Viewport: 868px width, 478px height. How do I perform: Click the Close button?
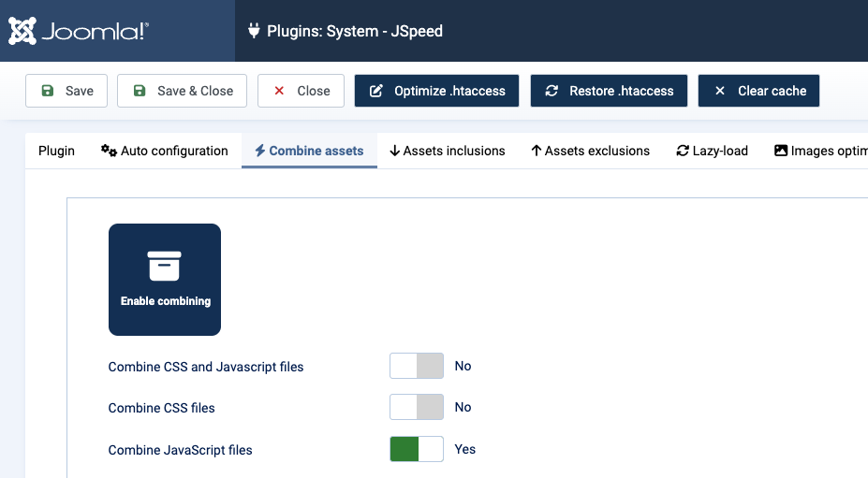(301, 91)
